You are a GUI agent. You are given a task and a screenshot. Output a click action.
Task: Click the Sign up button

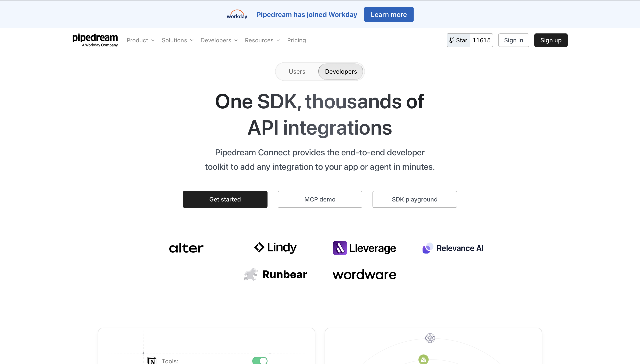551,40
